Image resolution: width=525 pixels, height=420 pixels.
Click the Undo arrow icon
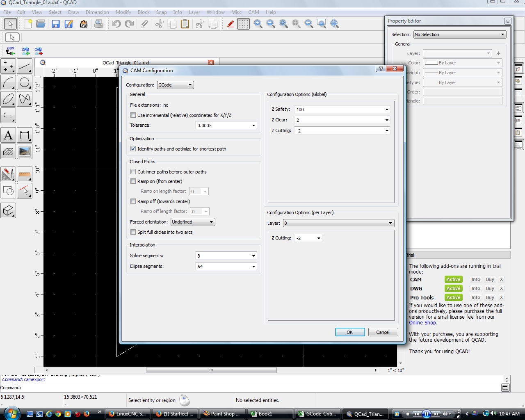116,24
